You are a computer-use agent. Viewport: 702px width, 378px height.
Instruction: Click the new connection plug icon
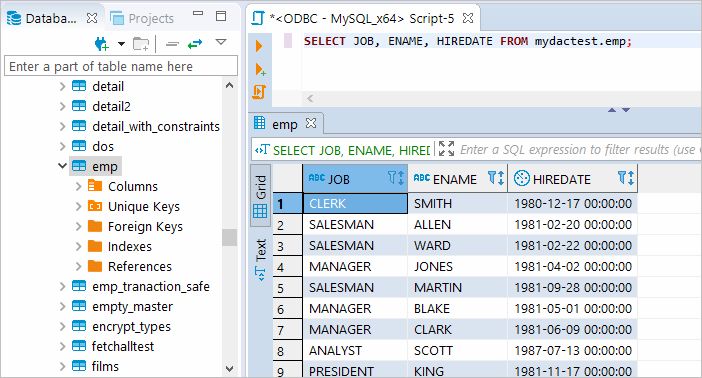[102, 43]
